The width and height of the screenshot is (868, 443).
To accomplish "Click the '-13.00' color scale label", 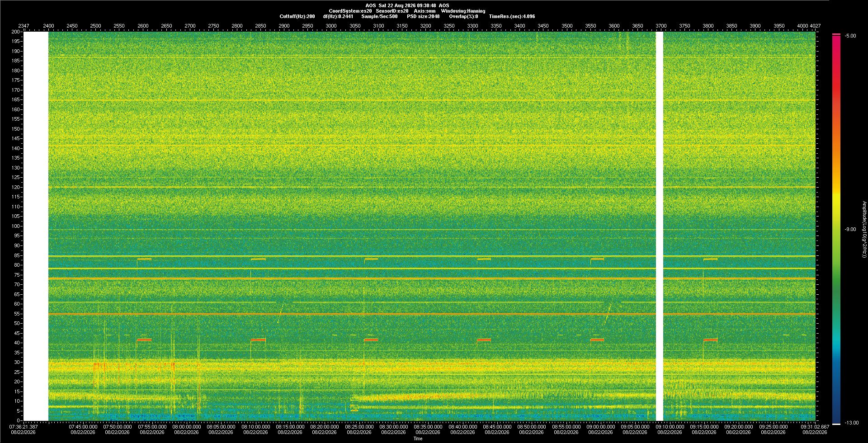I will 852,423.
